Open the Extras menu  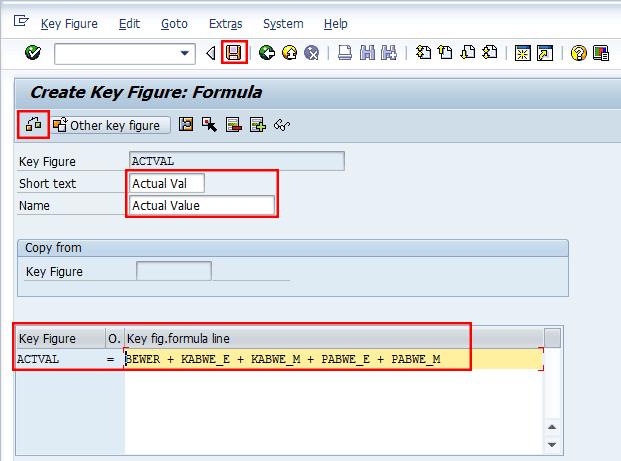pyautogui.click(x=226, y=23)
